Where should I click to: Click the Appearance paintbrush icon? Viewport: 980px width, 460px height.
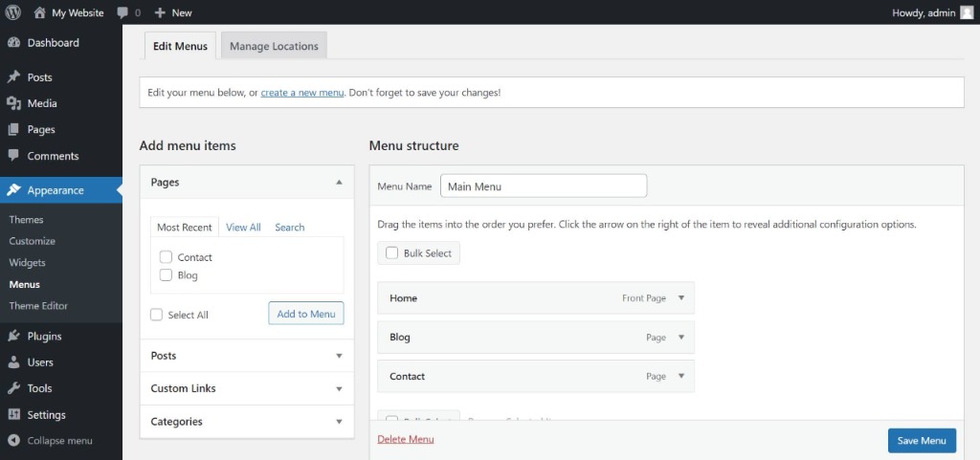click(13, 190)
